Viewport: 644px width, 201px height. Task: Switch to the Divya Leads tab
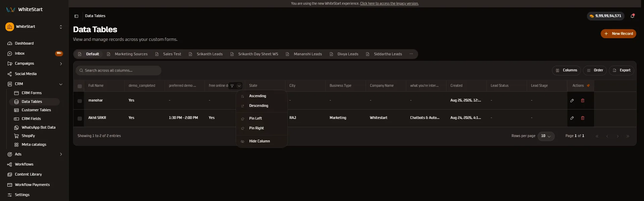pos(344,54)
